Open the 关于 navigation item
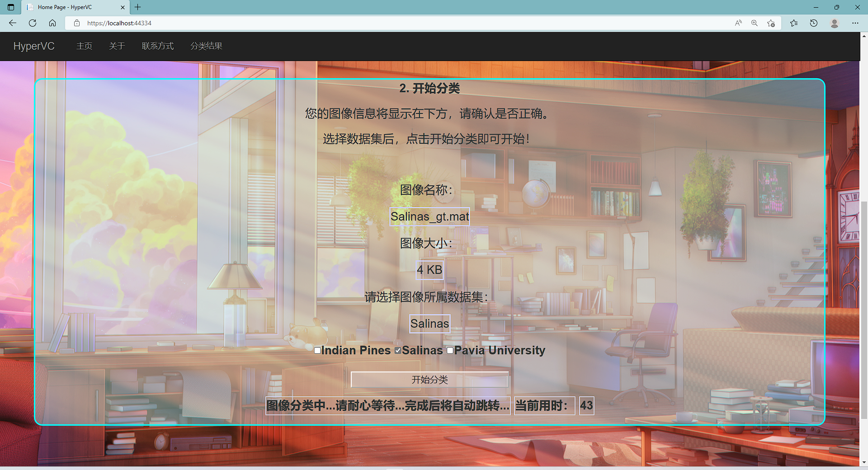 click(117, 46)
